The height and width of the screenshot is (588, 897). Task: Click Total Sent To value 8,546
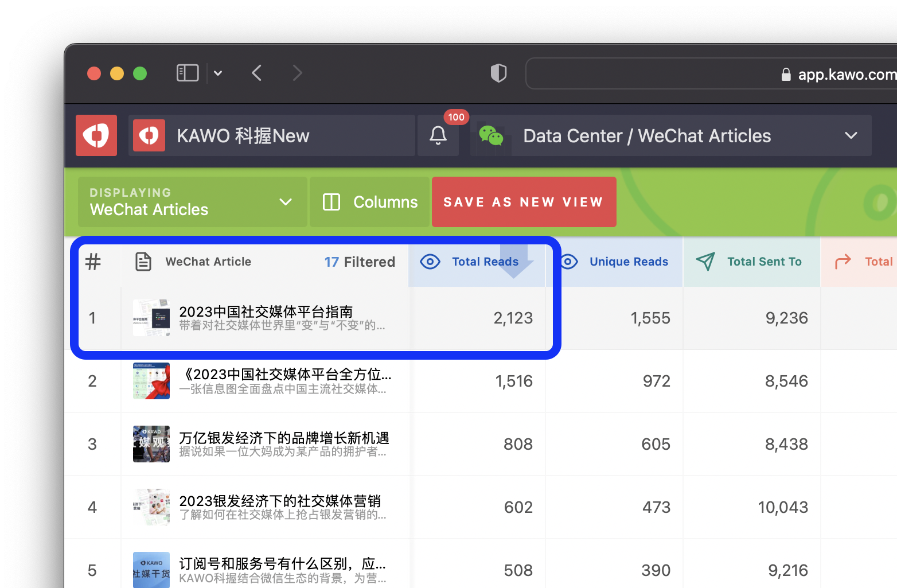pos(786,381)
